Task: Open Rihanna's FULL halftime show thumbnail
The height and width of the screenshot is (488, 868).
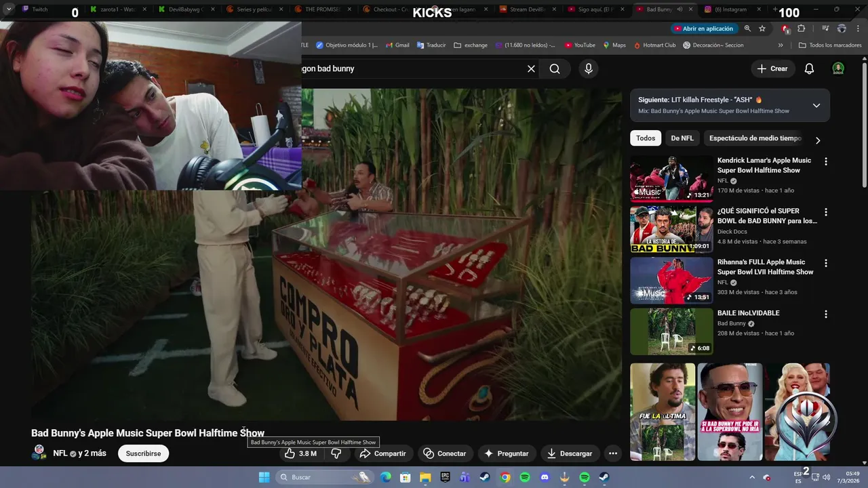Action: click(x=671, y=281)
